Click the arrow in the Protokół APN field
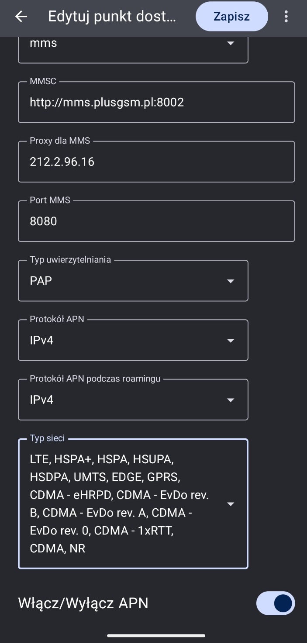307x644 pixels. pyautogui.click(x=231, y=341)
